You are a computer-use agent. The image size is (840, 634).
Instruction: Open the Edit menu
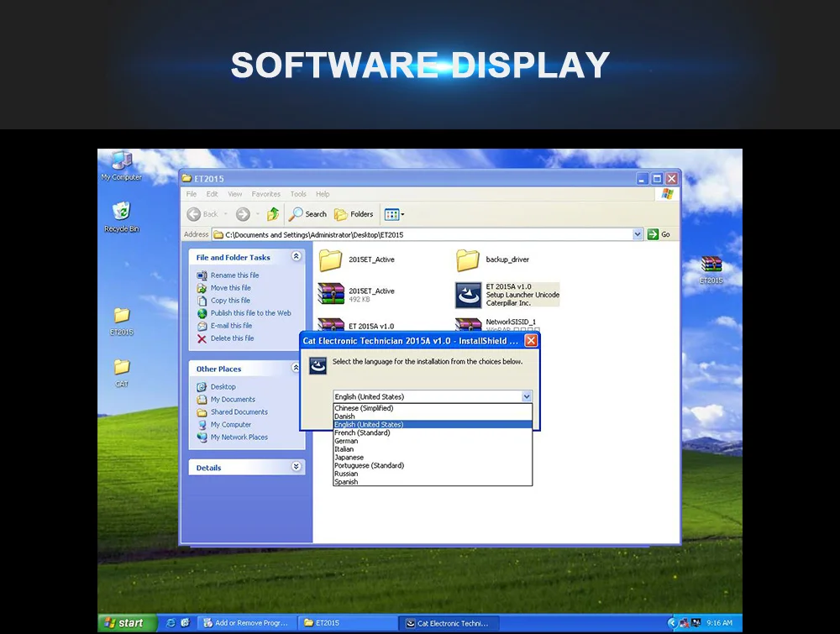tap(213, 194)
